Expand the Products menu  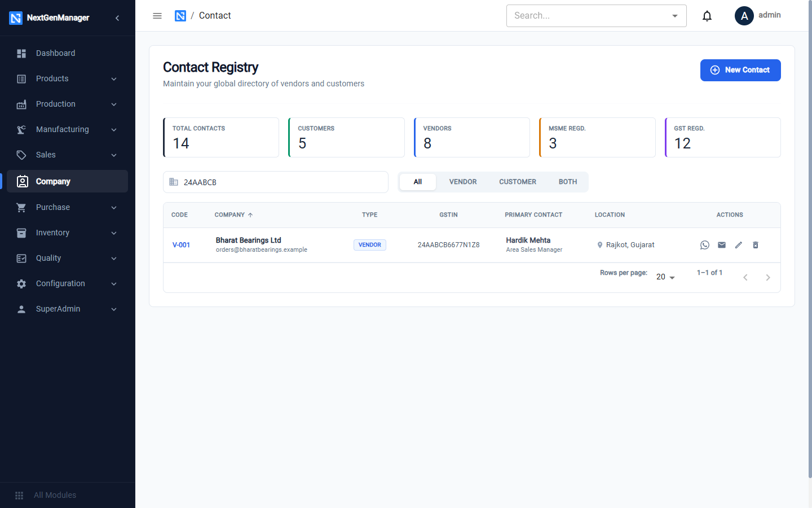point(68,78)
